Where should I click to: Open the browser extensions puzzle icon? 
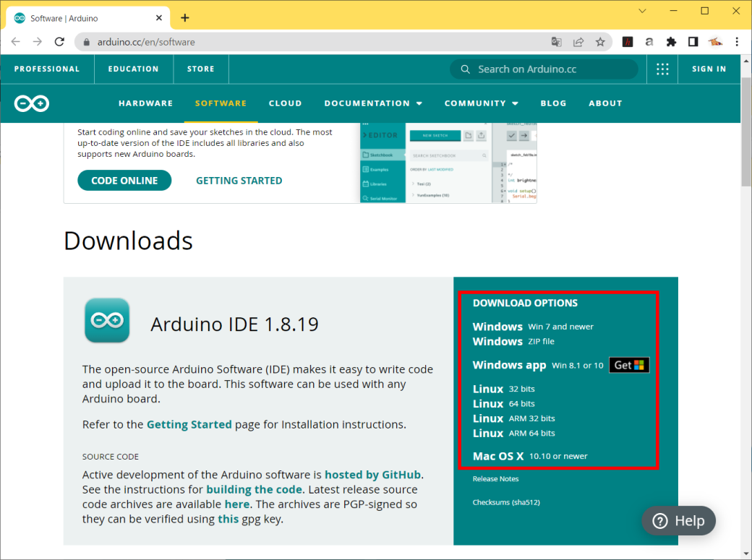point(671,42)
